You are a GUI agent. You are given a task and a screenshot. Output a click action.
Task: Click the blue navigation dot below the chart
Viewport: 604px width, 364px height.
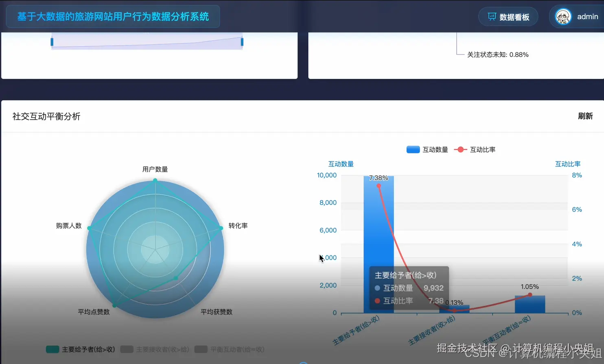pyautogui.click(x=303, y=361)
